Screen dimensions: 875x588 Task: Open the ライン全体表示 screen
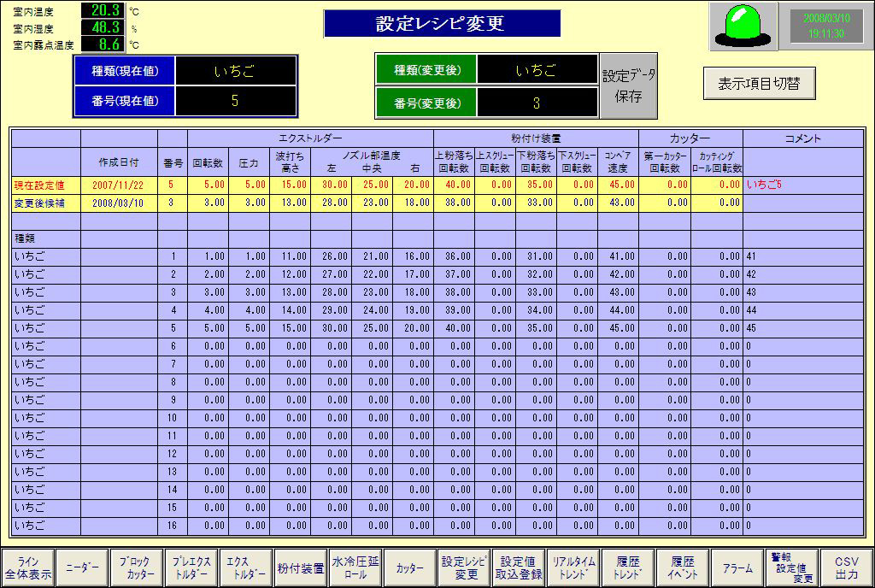pos(28,568)
